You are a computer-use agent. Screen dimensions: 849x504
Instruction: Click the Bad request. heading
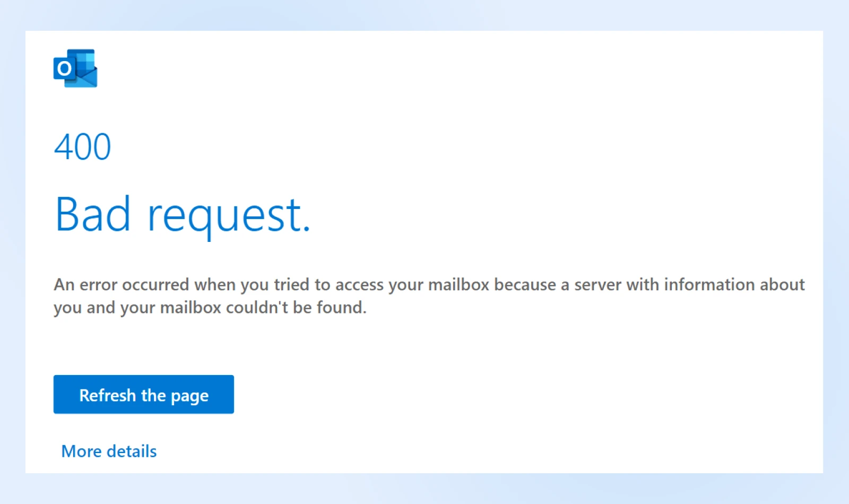point(183,214)
